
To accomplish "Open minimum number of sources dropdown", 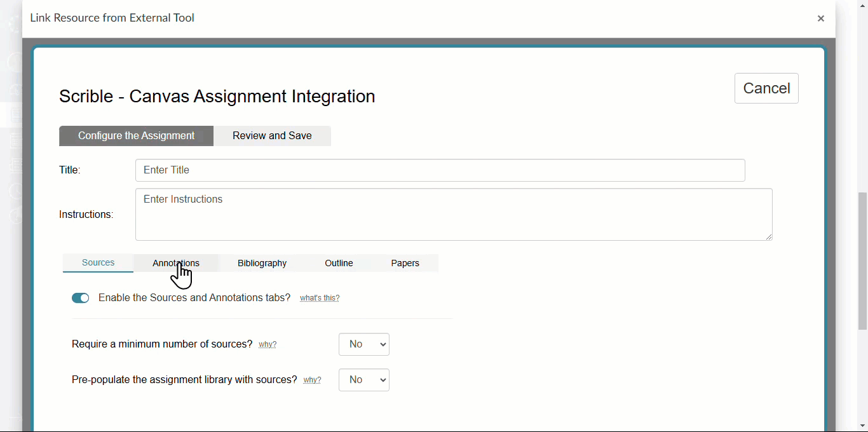I will [364, 344].
